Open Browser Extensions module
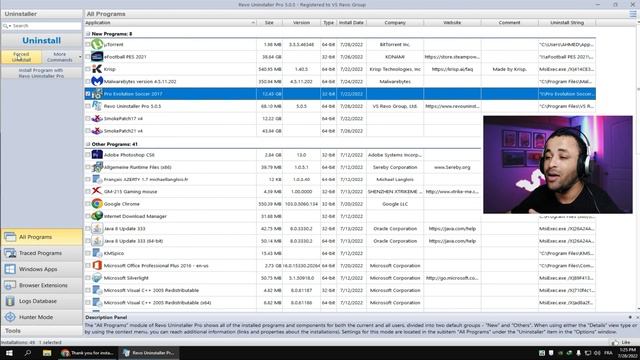Image resolution: width=640 pixels, height=360 pixels. click(x=41, y=285)
